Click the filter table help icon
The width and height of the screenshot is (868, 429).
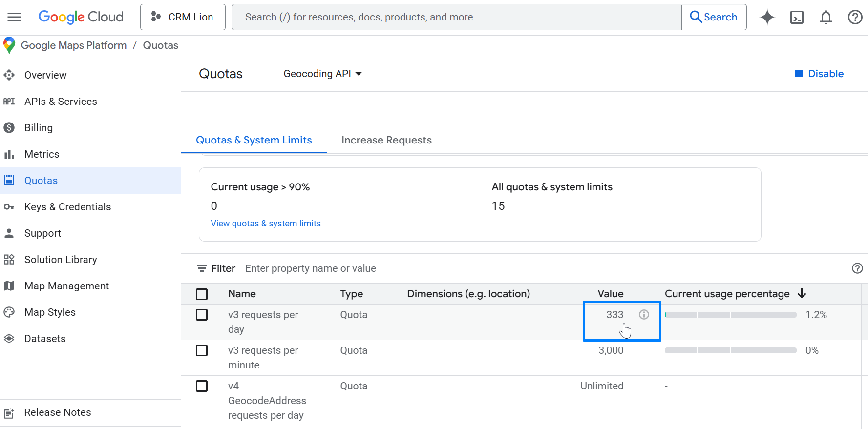pos(857,268)
